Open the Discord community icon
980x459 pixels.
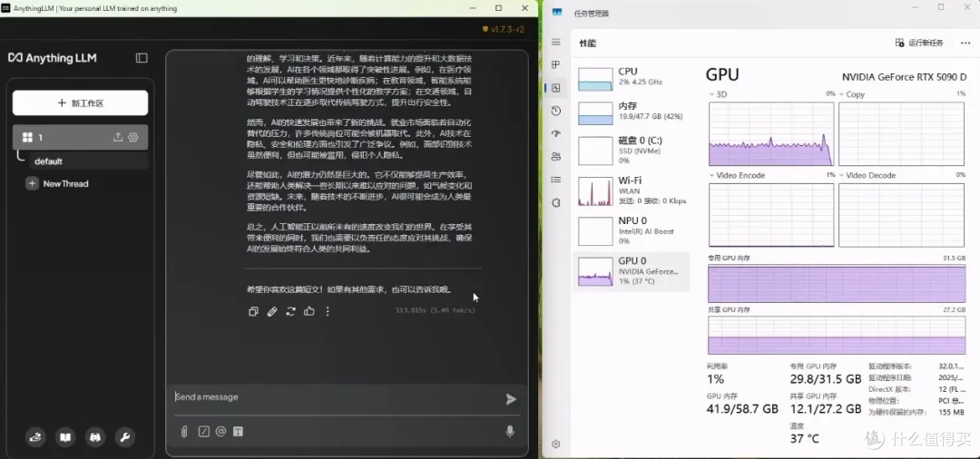95,437
